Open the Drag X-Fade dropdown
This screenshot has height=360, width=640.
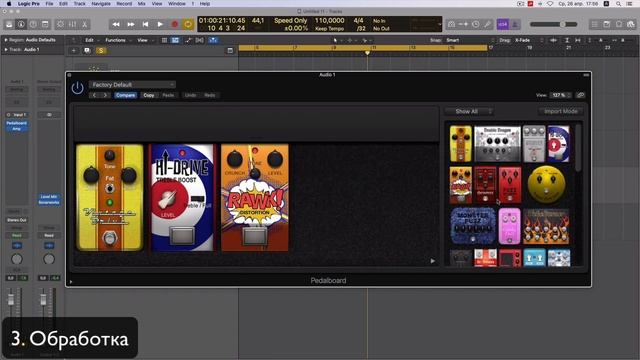528,40
